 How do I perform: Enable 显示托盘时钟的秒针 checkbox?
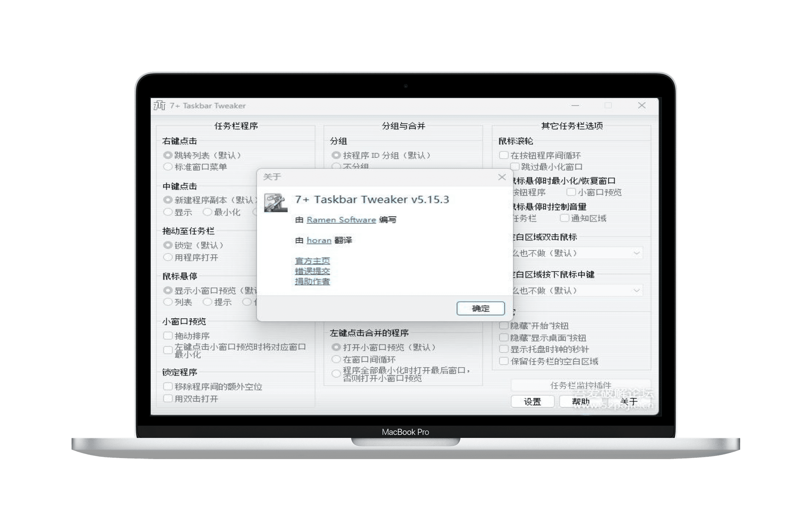[503, 349]
